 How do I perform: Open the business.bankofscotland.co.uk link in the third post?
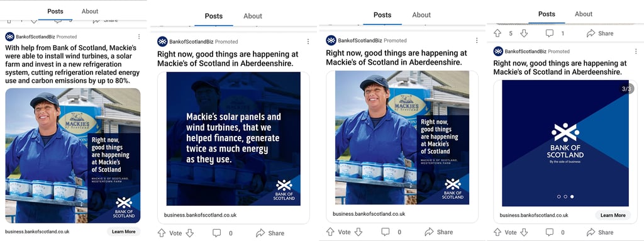pos(369,214)
